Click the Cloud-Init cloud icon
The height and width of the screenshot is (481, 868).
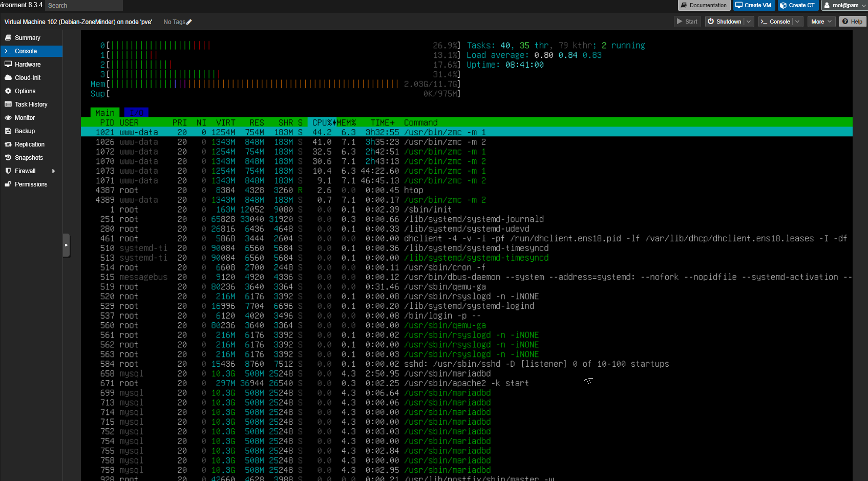click(8, 78)
